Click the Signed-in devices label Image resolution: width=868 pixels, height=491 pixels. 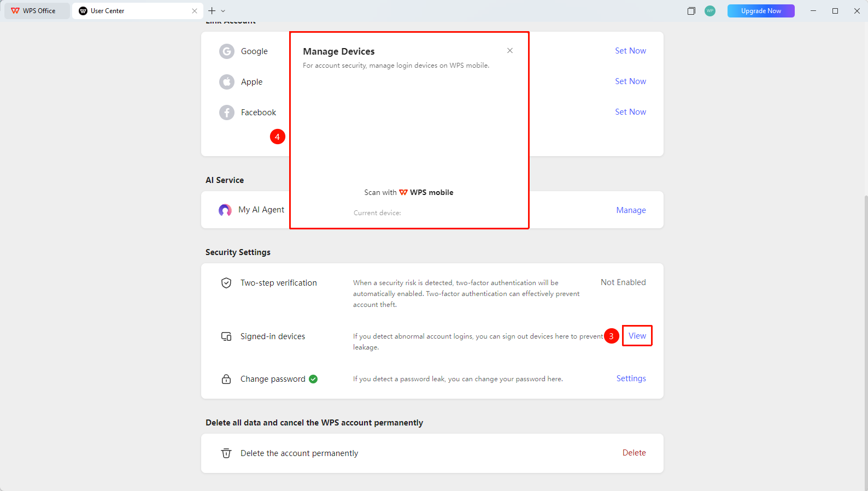pyautogui.click(x=273, y=336)
